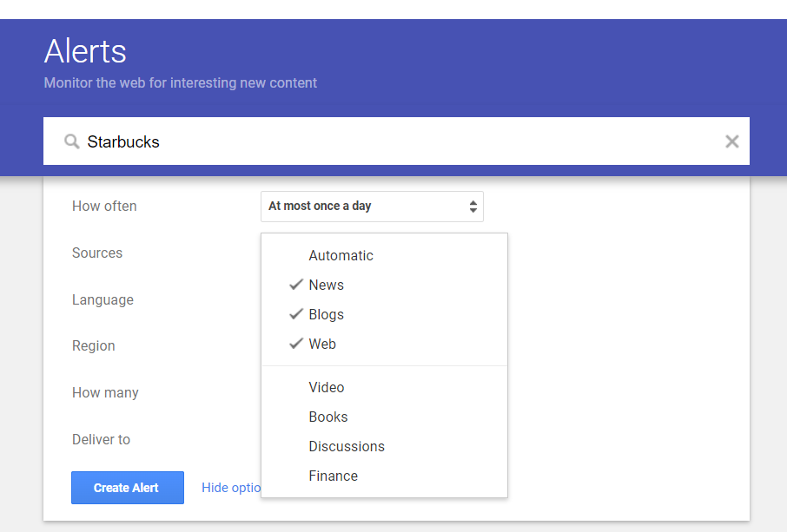
Task: Click the search magnifier icon
Action: pyautogui.click(x=72, y=141)
